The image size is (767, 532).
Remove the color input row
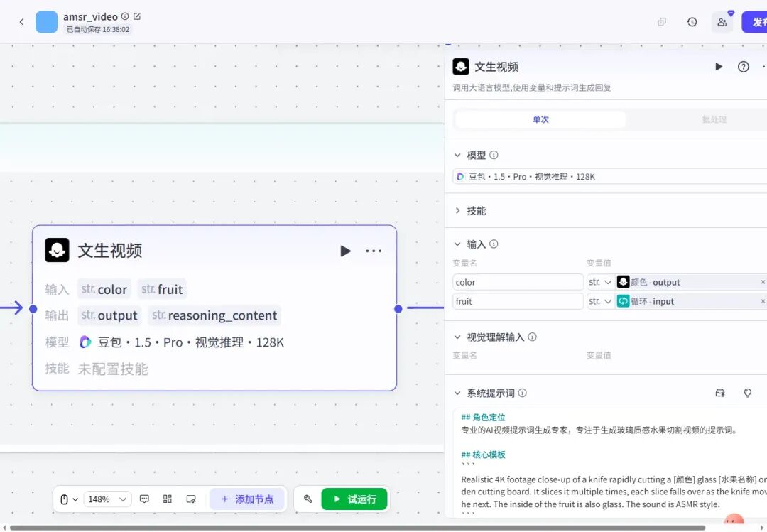pyautogui.click(x=763, y=282)
